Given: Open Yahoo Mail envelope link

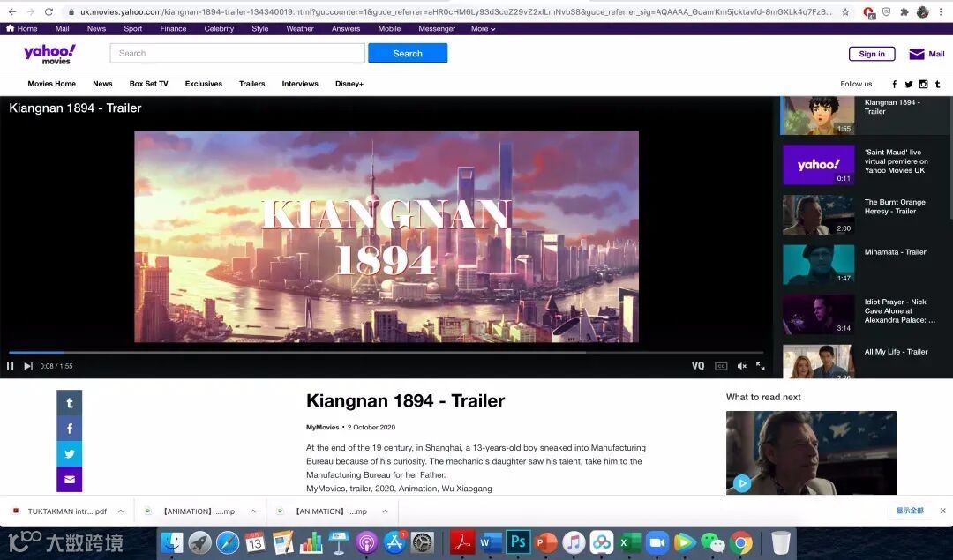Looking at the screenshot, I should [927, 54].
